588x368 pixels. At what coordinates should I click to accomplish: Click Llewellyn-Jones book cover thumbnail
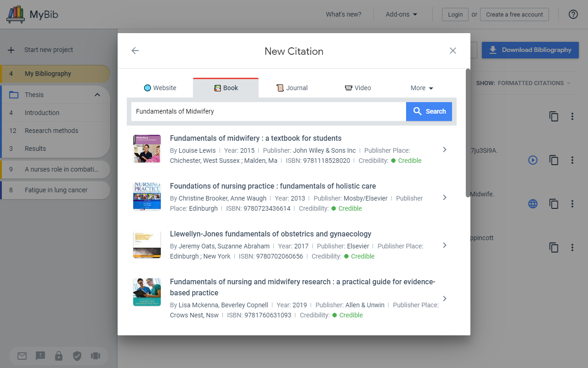pyautogui.click(x=147, y=245)
